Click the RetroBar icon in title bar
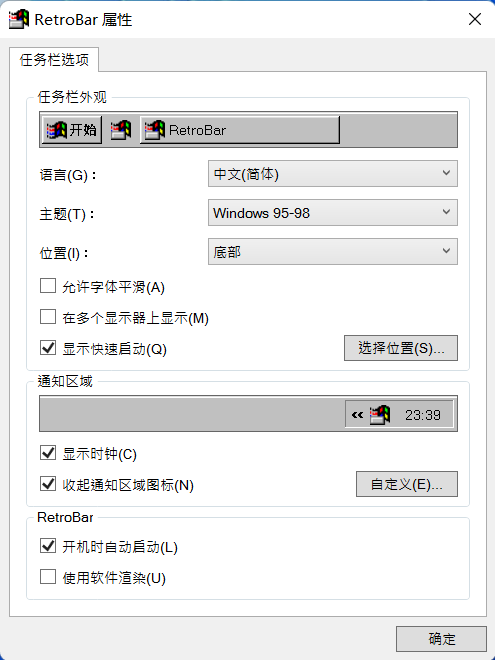 (19, 19)
